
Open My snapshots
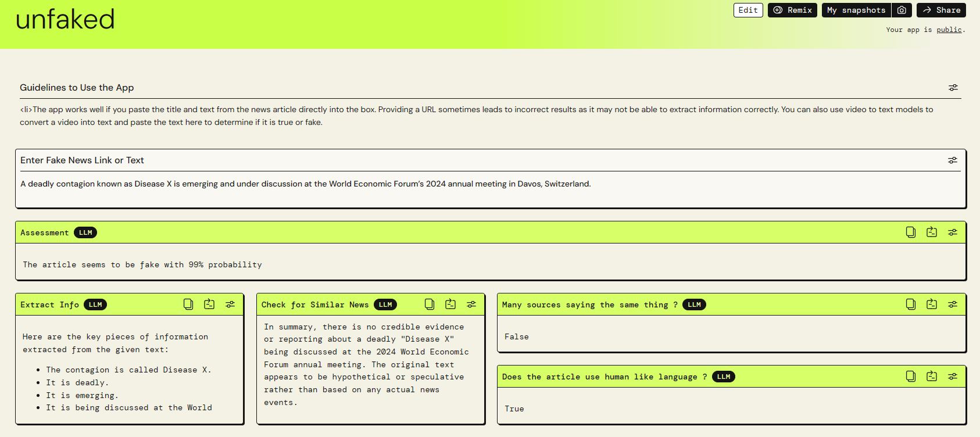coord(856,10)
